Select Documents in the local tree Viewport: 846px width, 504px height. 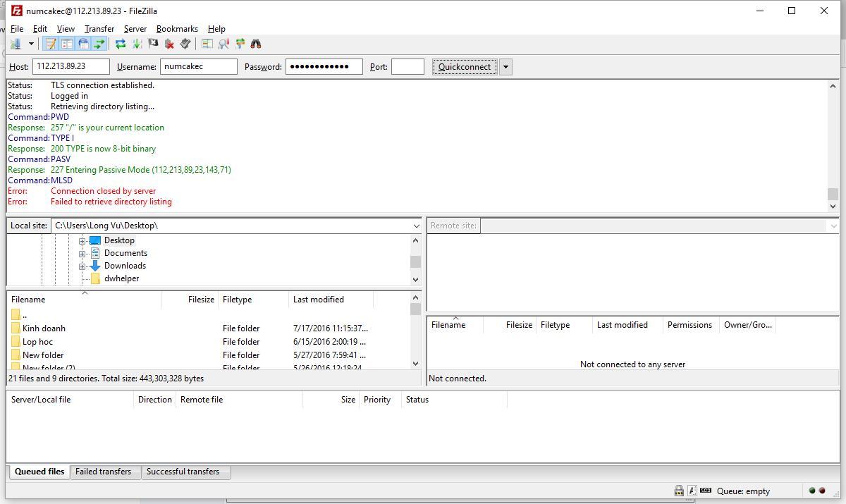click(125, 253)
